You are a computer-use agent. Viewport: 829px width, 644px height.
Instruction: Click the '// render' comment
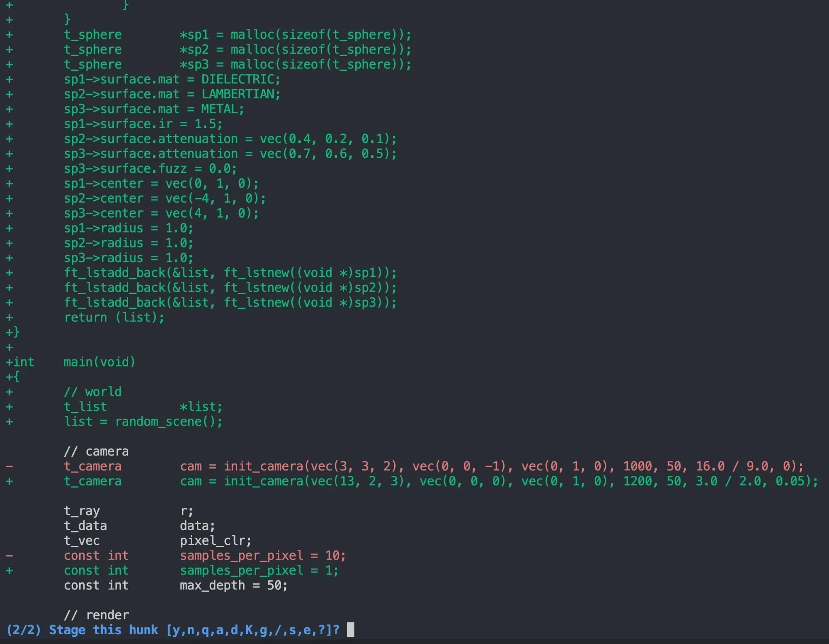[x=96, y=615]
